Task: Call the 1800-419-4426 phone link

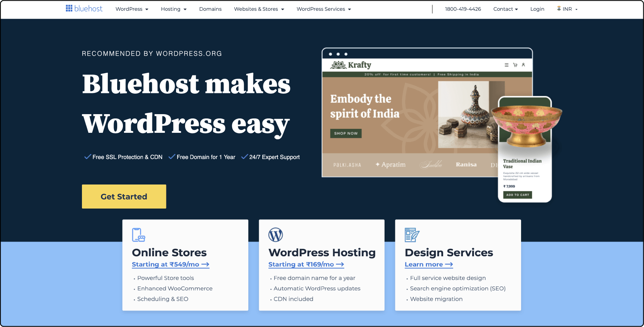Action: (463, 9)
